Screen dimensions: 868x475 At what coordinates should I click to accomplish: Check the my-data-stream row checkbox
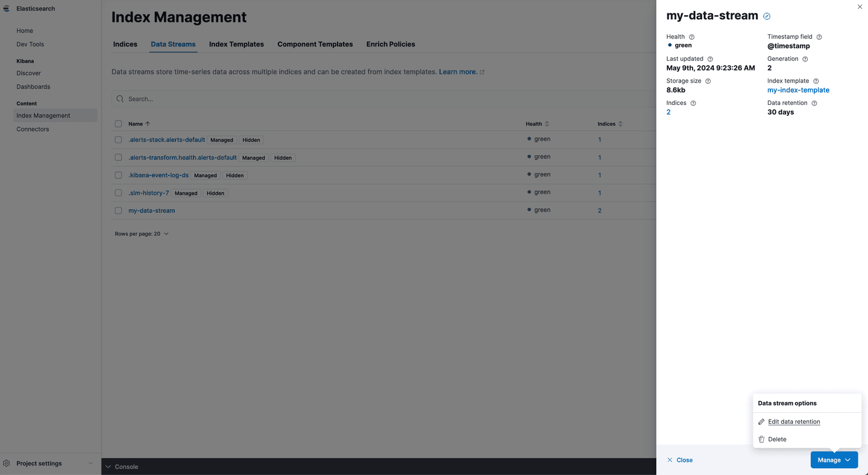pyautogui.click(x=118, y=211)
